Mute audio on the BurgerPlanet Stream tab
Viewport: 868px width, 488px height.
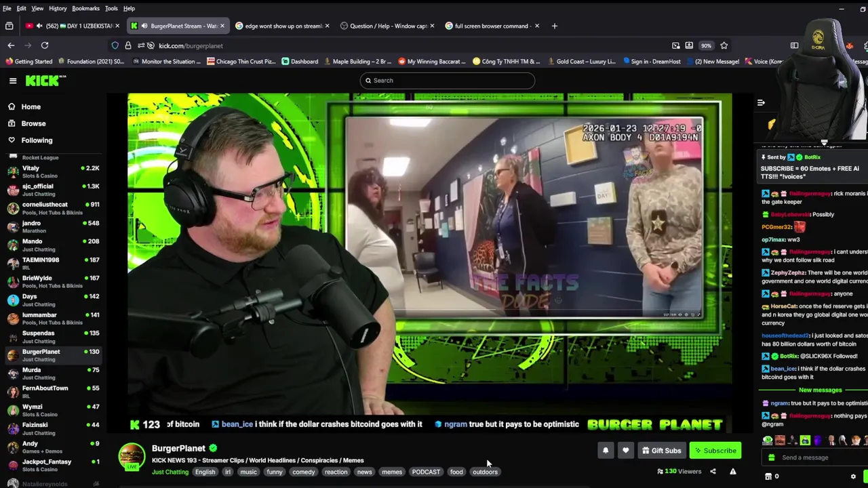click(x=144, y=26)
